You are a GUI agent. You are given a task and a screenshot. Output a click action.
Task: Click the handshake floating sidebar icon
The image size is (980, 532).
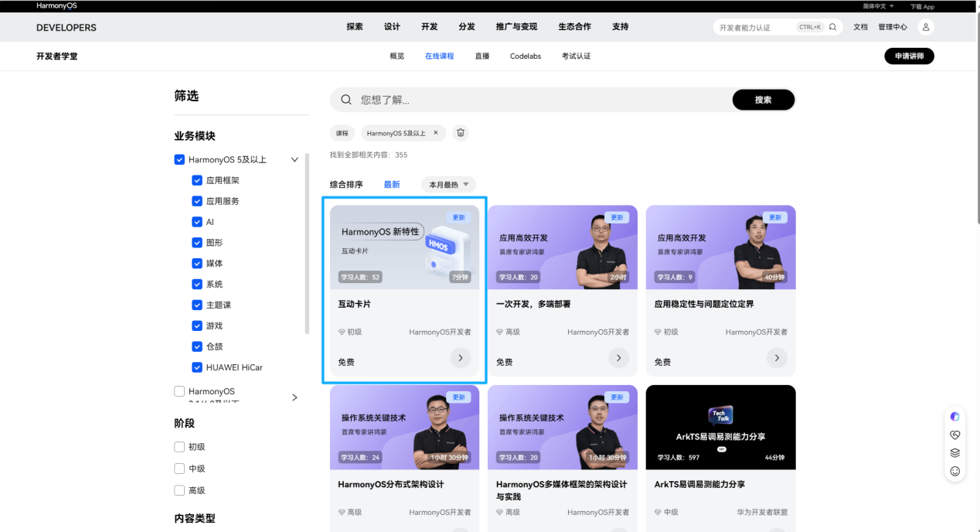point(955,435)
